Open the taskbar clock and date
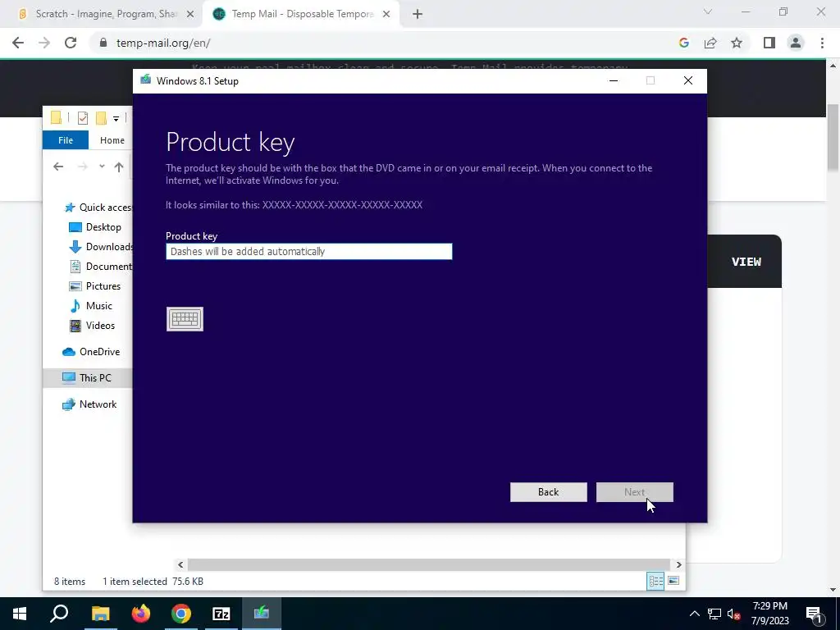The image size is (840, 630). (769, 614)
